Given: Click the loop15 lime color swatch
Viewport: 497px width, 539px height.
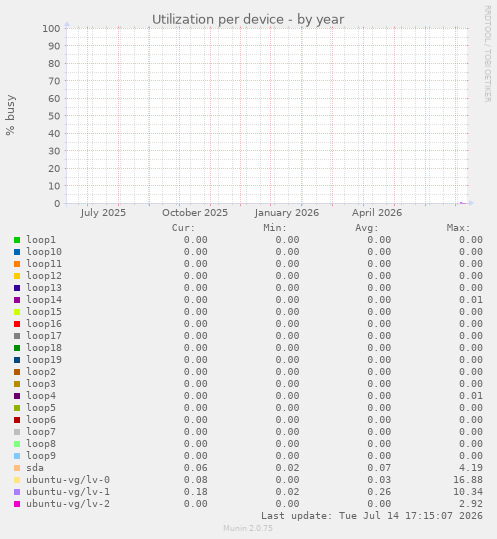Looking at the screenshot, I should [17, 312].
